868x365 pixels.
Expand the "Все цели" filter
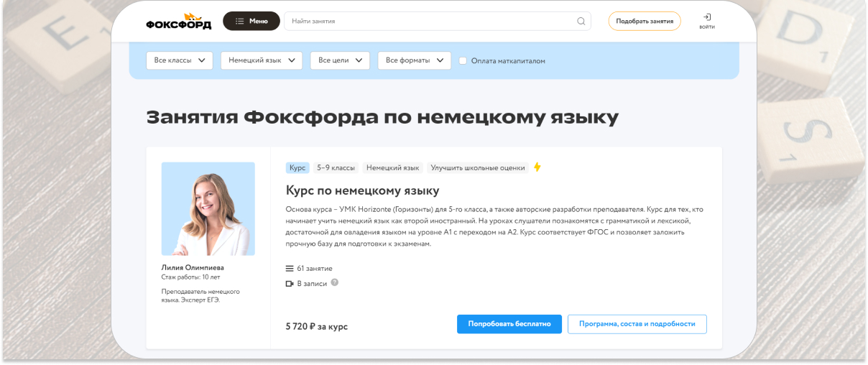coord(340,61)
